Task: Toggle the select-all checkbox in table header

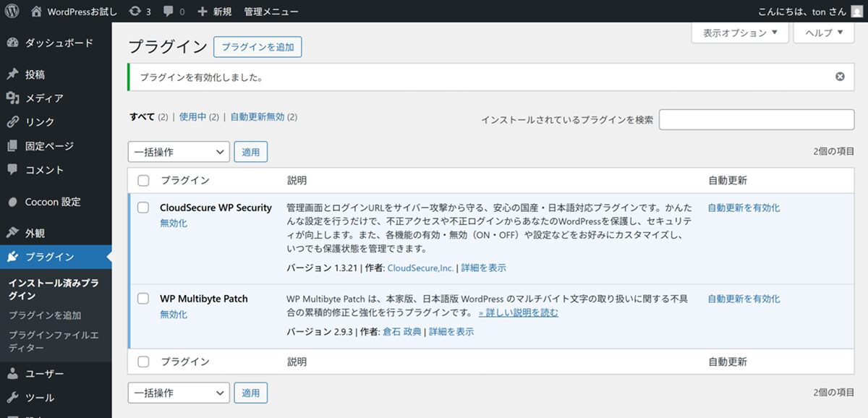Action: (143, 181)
